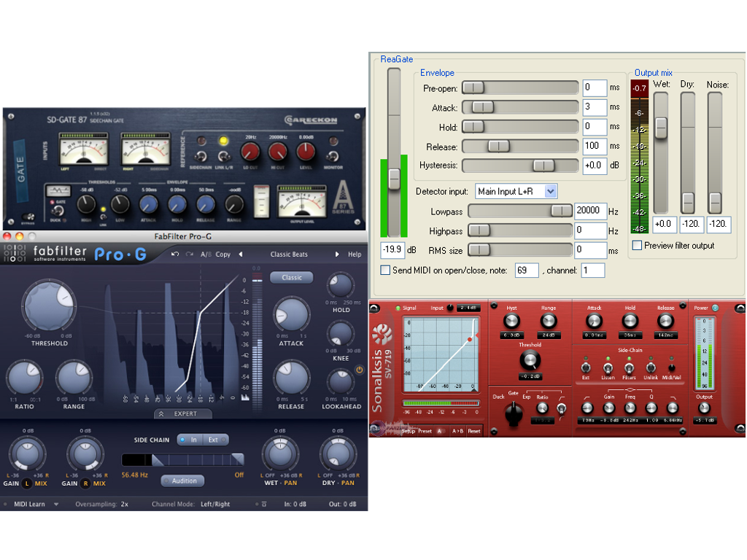Click ReaGate MIDI note field showing 69
Screen dimensions: 747x560
click(527, 271)
